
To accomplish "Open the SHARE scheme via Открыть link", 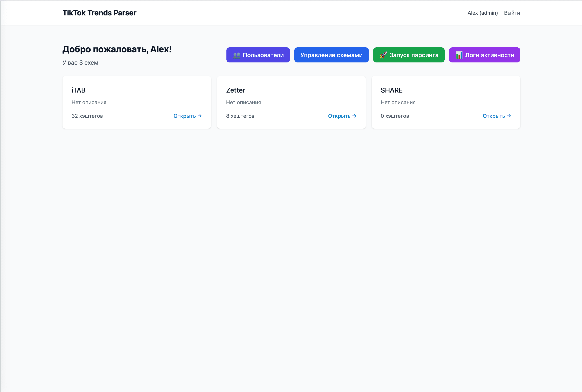I will 494,116.
